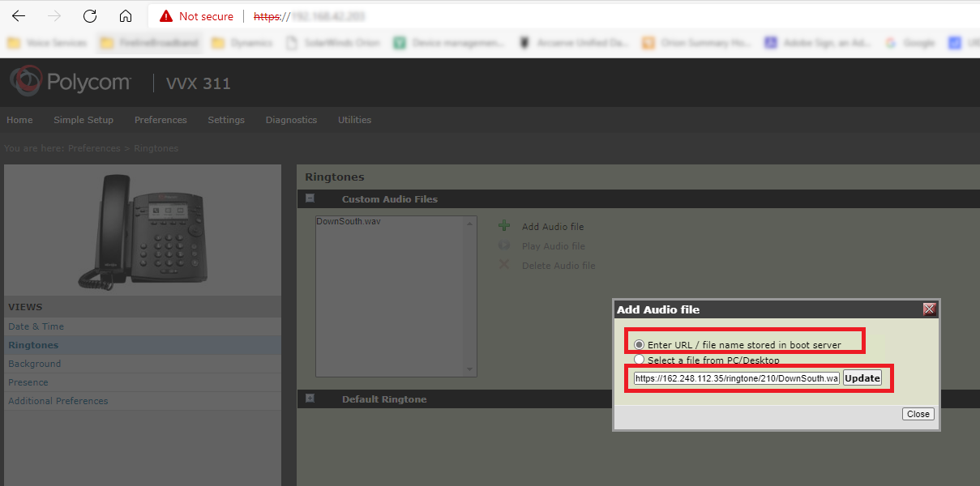The image size is (980, 486).
Task: Click the Play Audio file link
Action: click(554, 246)
